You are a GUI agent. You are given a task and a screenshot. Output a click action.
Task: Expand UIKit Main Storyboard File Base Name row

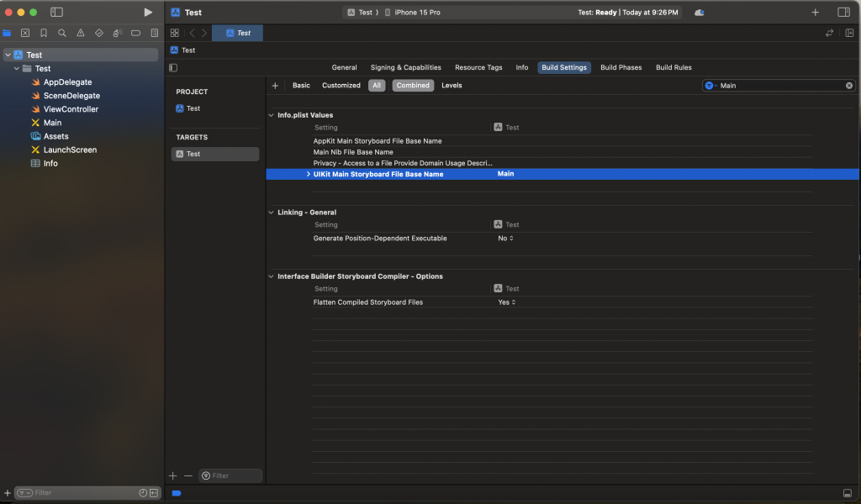click(x=308, y=174)
